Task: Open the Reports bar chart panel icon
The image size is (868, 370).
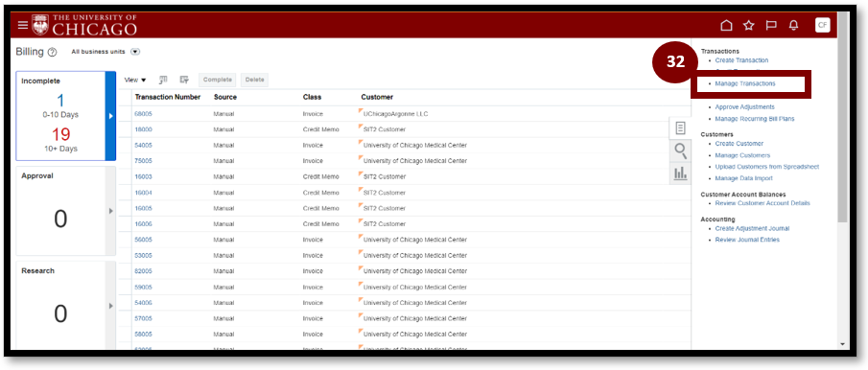Action: (x=680, y=173)
